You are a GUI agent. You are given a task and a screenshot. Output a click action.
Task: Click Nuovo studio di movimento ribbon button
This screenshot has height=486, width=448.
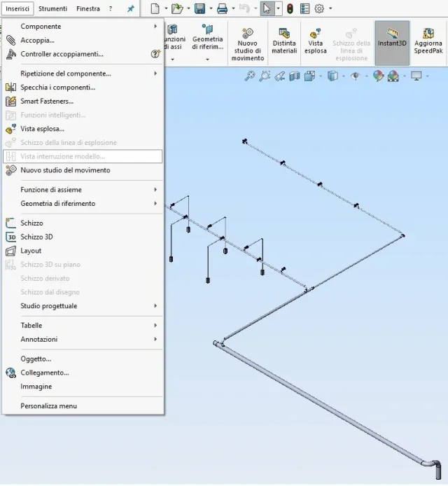pos(248,44)
